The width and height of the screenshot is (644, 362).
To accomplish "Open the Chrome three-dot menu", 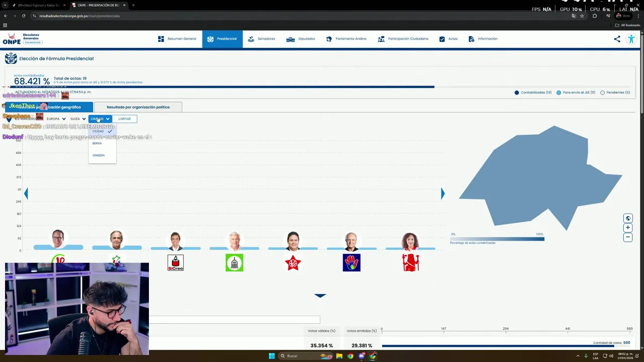I will point(637,16).
